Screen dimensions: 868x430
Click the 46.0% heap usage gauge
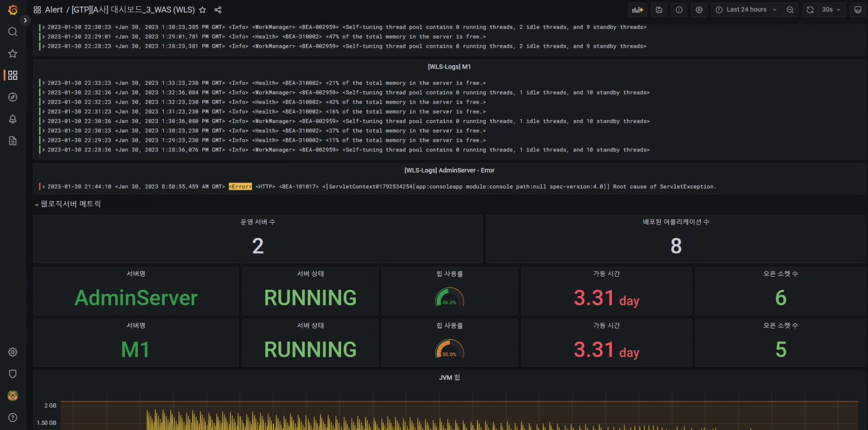[x=449, y=297]
